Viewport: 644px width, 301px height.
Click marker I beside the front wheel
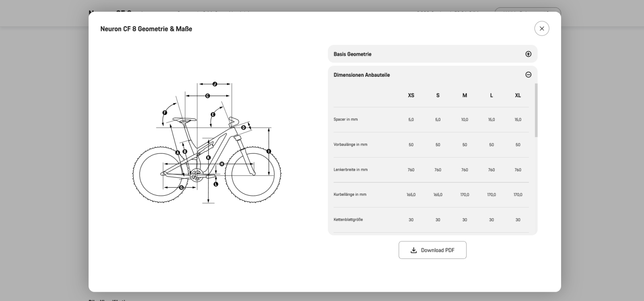point(268,152)
